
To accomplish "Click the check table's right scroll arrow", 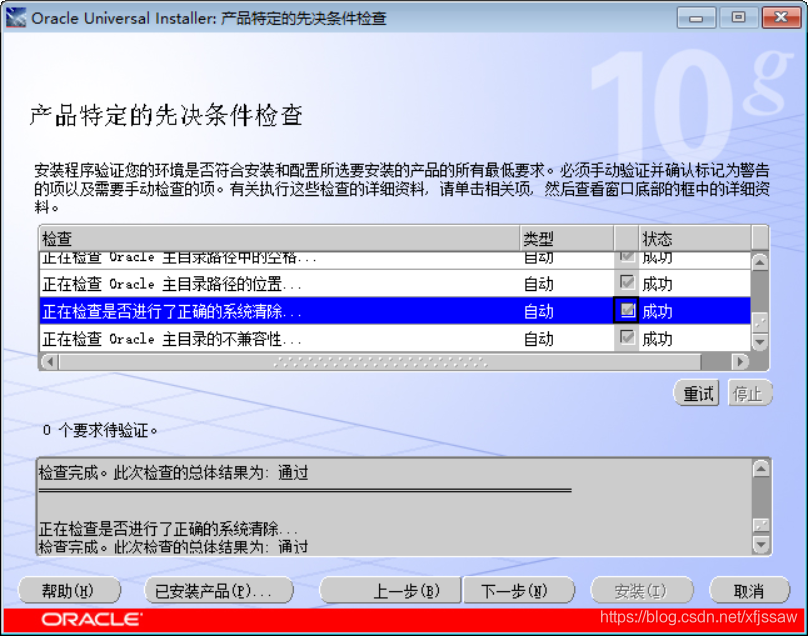I will point(740,362).
